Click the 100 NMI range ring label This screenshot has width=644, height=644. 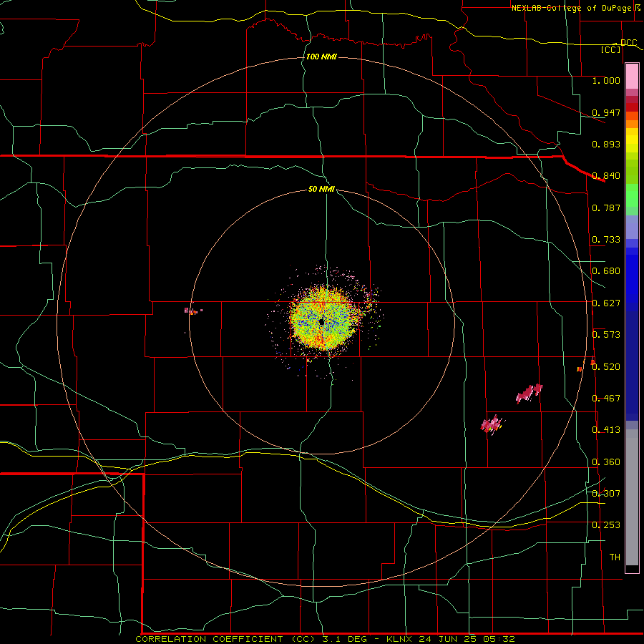pyautogui.click(x=321, y=57)
